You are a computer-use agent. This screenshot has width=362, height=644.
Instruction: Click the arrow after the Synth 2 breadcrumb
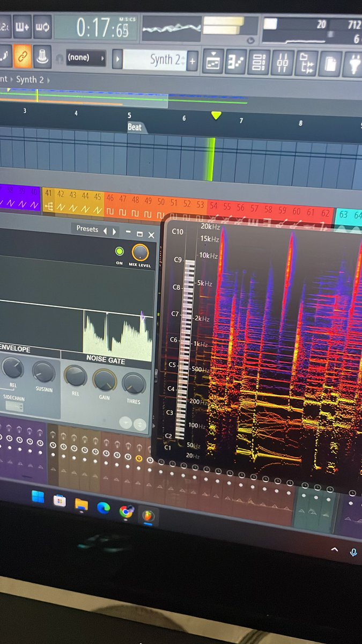click(48, 79)
